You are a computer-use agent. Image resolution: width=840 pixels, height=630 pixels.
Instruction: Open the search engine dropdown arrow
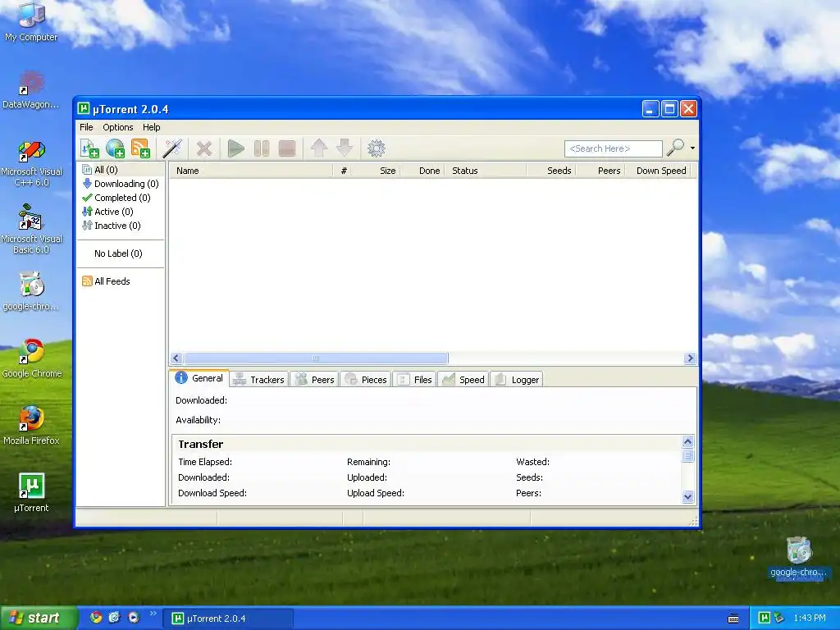(x=692, y=148)
